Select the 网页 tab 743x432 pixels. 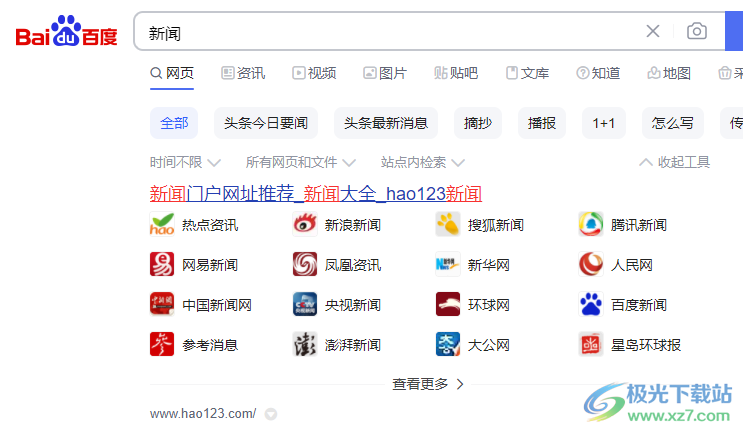click(172, 73)
